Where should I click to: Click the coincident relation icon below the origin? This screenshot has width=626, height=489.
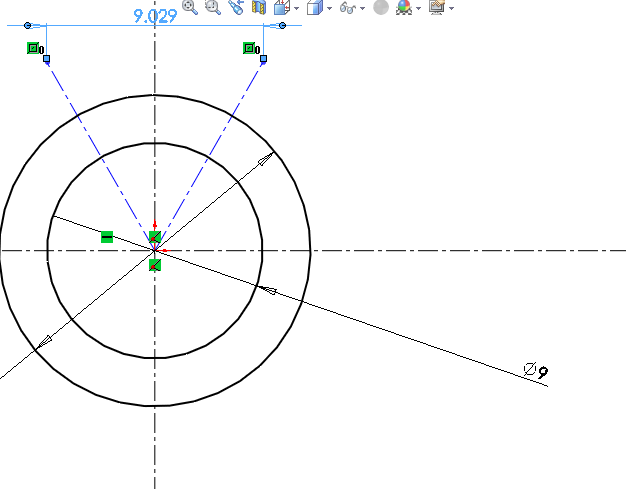pos(155,265)
